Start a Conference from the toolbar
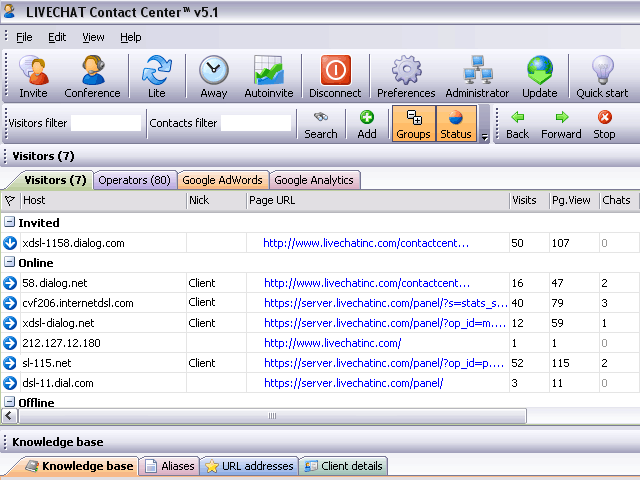The width and height of the screenshot is (640, 480). (x=93, y=77)
